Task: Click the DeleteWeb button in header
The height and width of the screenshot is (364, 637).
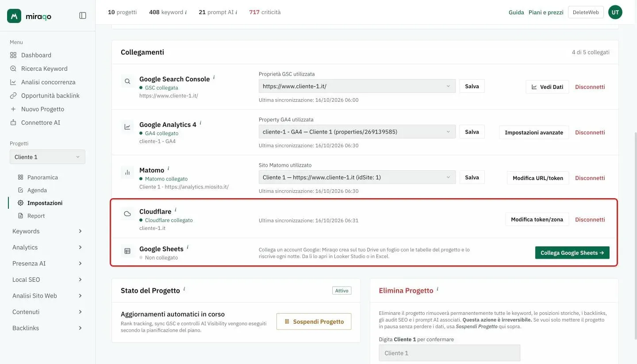Action: [586, 12]
